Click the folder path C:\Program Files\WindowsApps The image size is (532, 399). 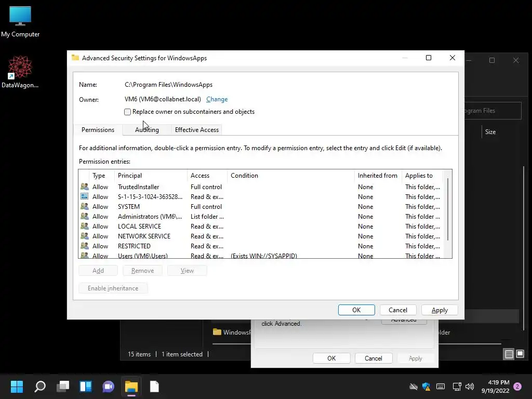click(169, 85)
